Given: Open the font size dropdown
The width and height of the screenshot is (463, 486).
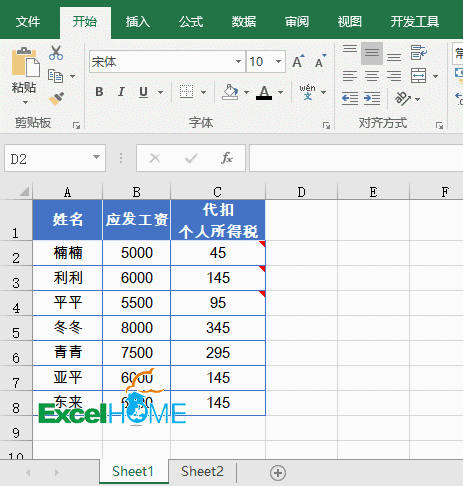Looking at the screenshot, I should click(x=278, y=61).
